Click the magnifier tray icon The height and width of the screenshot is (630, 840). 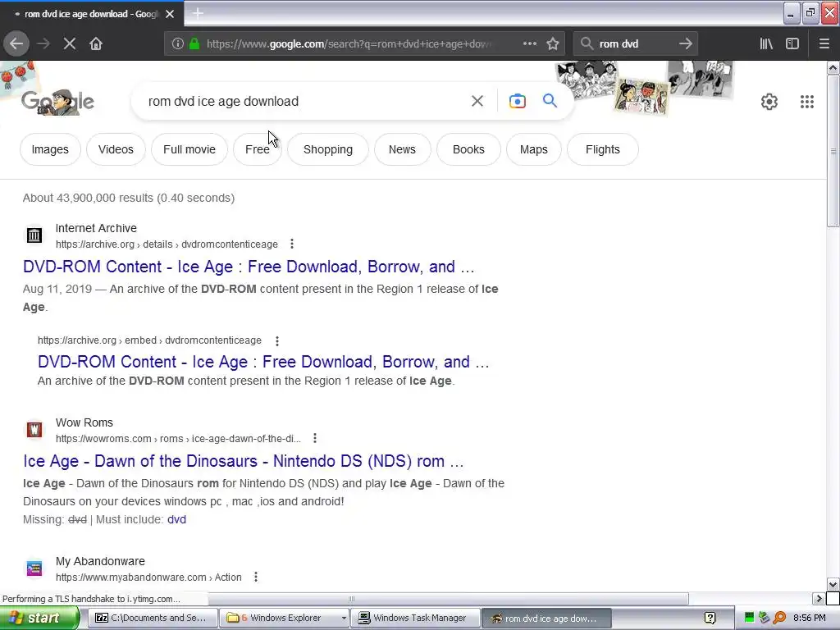tap(779, 618)
